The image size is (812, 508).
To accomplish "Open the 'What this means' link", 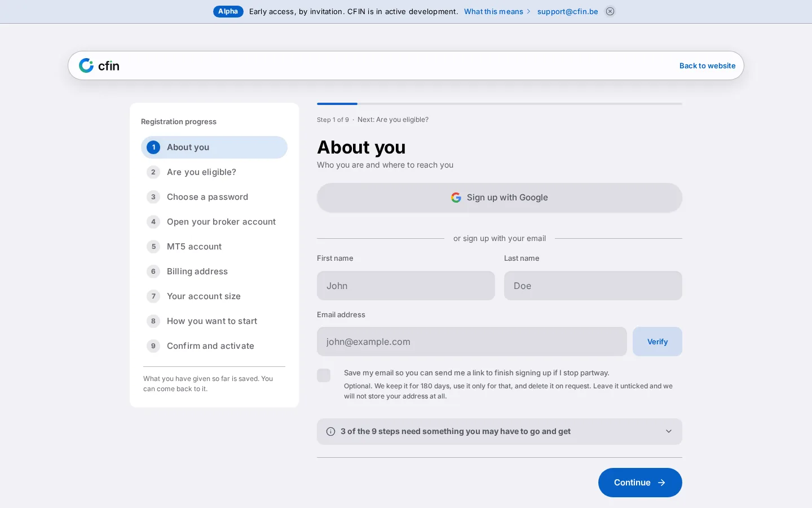I will click(x=497, y=11).
